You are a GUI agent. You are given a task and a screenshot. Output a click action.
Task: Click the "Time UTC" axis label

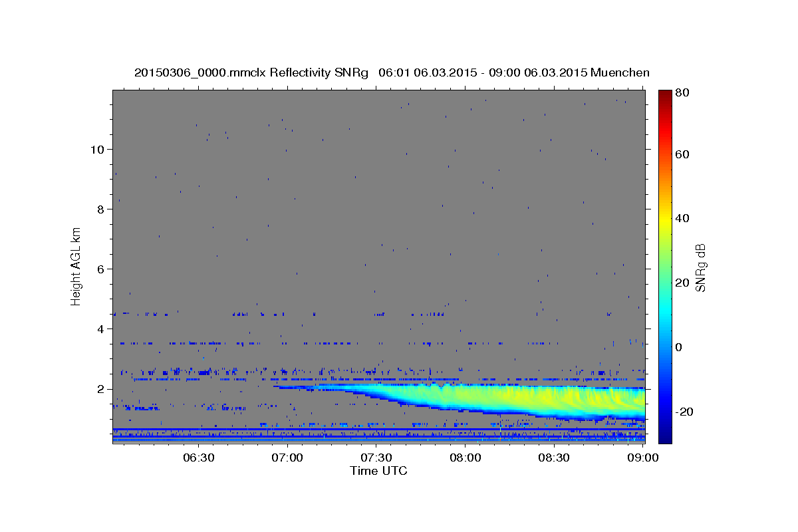click(378, 471)
